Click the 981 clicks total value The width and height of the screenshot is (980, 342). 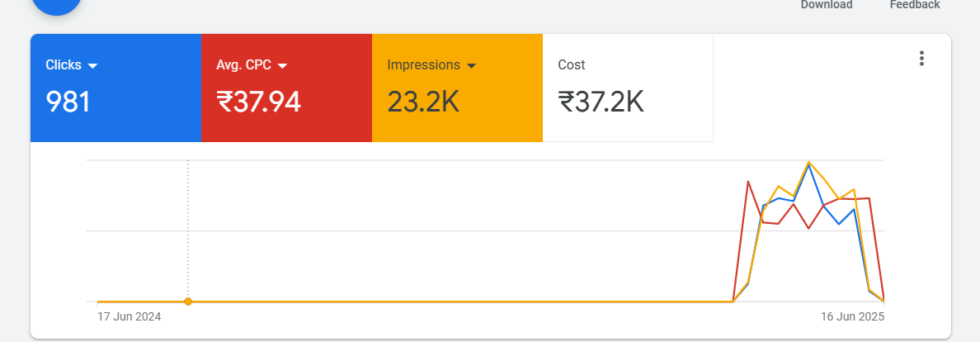pos(68,102)
